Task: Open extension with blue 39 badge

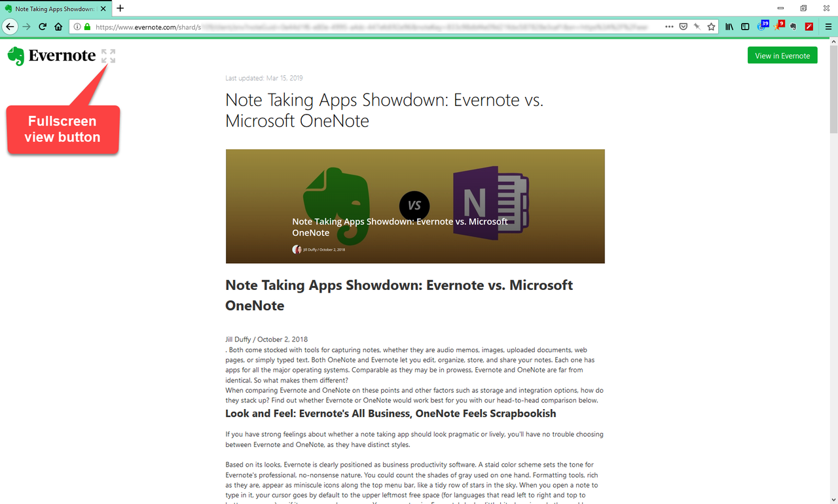Action: 762,26
